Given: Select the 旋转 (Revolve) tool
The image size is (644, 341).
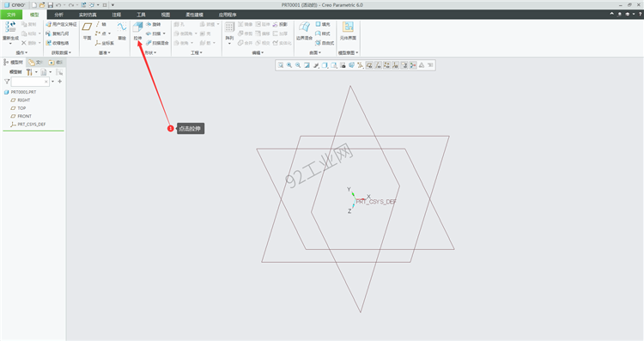Looking at the screenshot, I should (153, 24).
